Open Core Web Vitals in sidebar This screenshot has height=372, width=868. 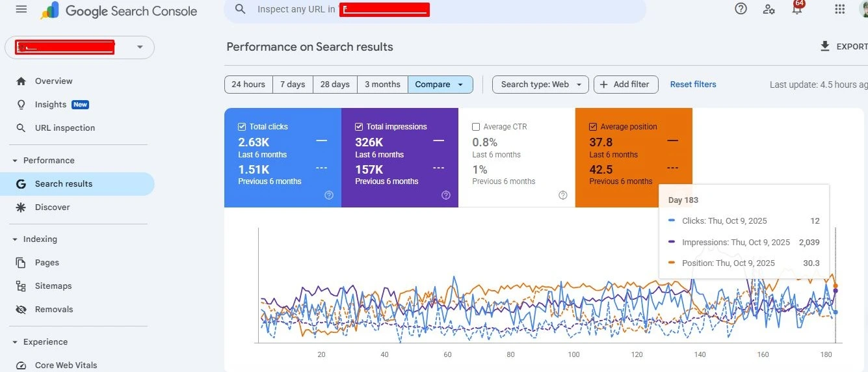tap(66, 365)
